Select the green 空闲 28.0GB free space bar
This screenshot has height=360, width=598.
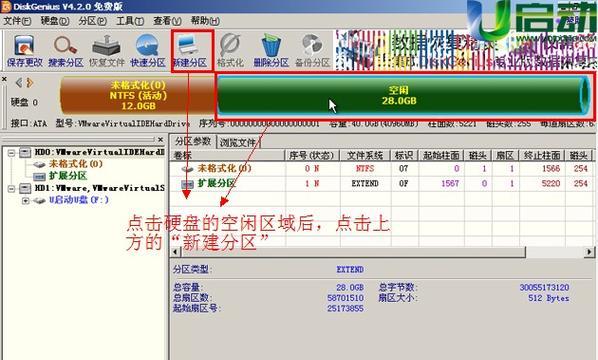point(404,95)
